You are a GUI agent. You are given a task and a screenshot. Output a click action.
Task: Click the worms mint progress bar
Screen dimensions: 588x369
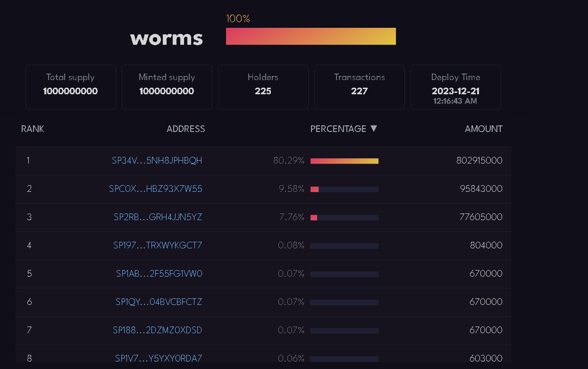click(x=311, y=36)
